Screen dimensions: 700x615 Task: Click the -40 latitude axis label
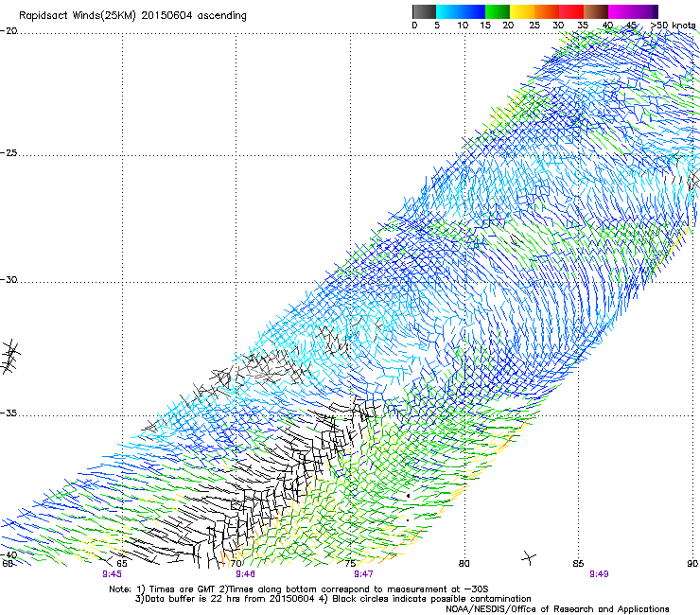pyautogui.click(x=9, y=554)
